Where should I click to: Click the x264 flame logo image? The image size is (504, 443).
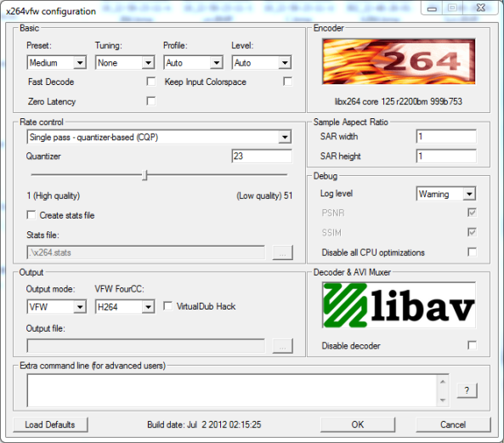[x=399, y=61]
